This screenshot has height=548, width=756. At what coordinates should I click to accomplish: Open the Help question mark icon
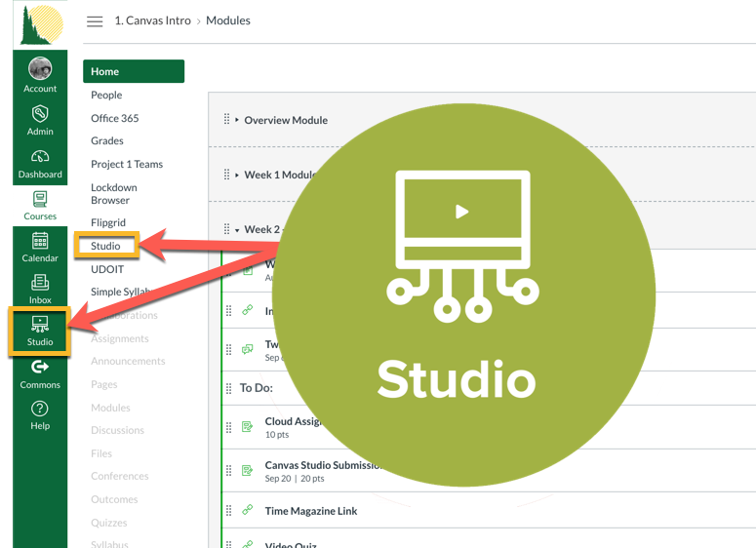click(x=40, y=409)
